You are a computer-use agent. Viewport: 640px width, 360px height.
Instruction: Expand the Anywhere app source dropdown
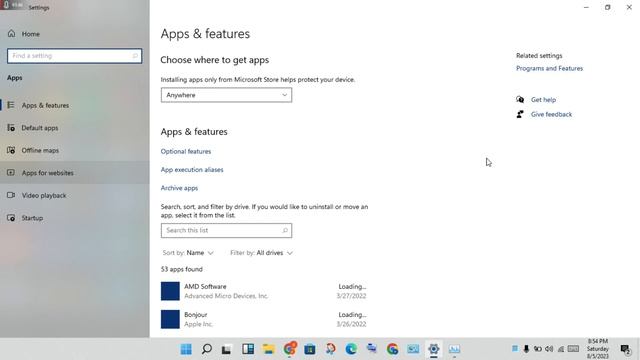[x=226, y=95]
